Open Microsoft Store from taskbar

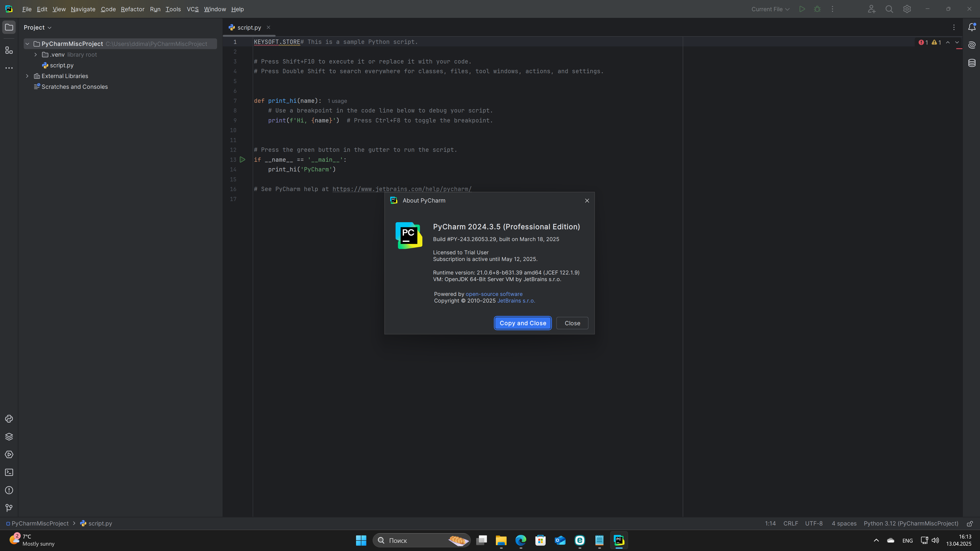click(540, 540)
